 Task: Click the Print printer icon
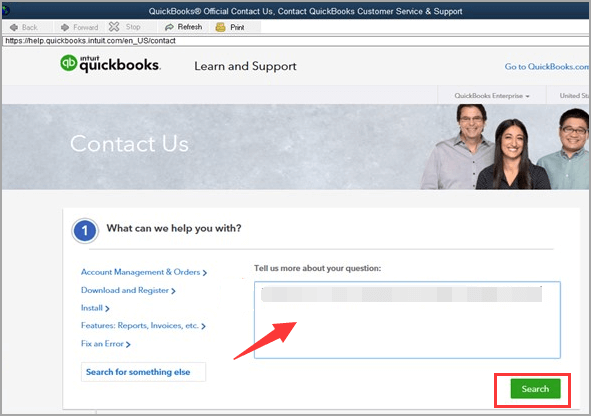[220, 27]
